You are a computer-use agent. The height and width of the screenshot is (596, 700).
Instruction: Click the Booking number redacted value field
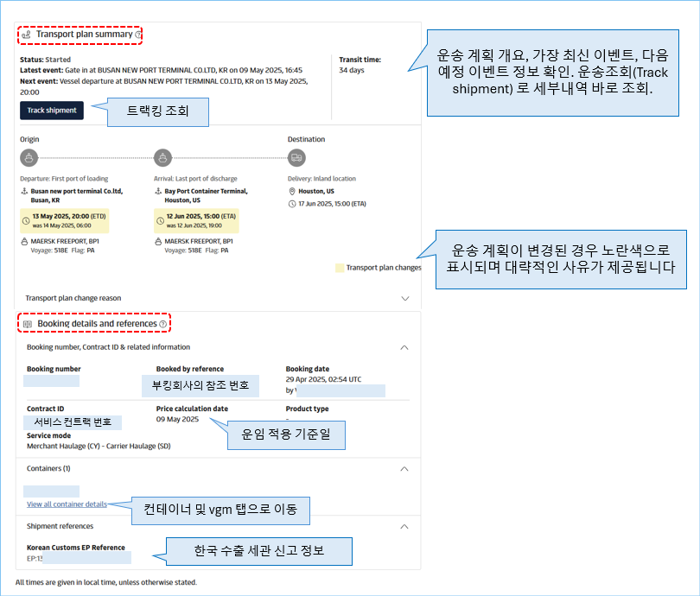click(51, 381)
